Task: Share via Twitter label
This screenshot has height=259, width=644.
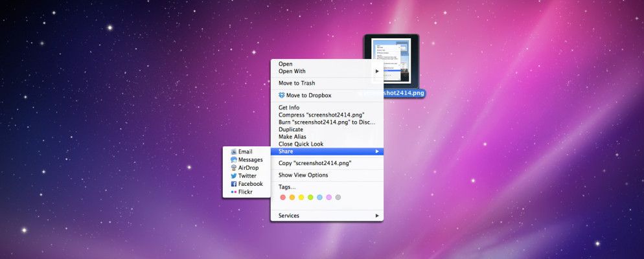Action: [247, 175]
